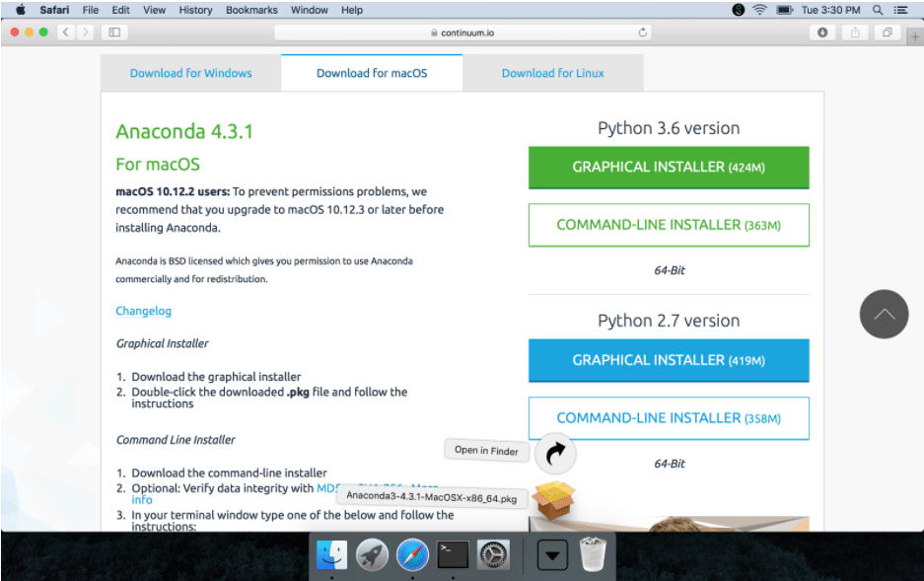Click the round green status icon in menu bar

[739, 10]
